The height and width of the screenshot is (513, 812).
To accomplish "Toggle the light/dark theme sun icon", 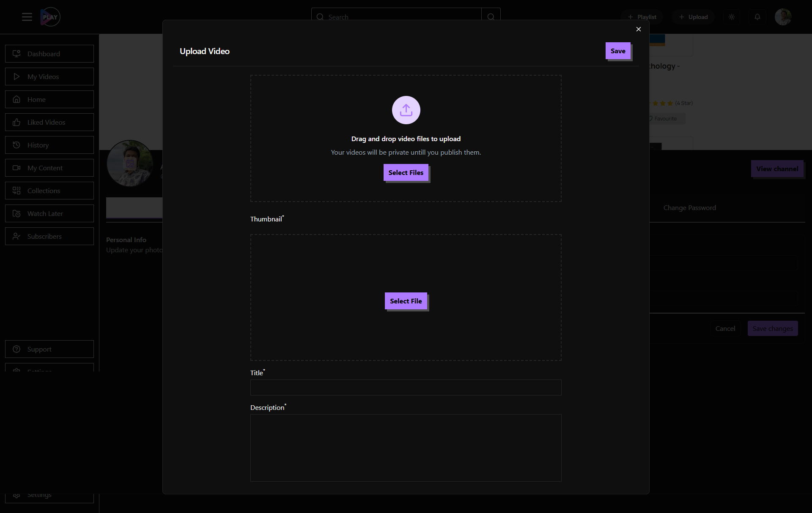I will (x=732, y=17).
